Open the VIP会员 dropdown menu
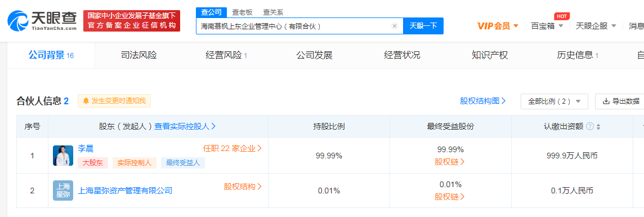 point(498,26)
